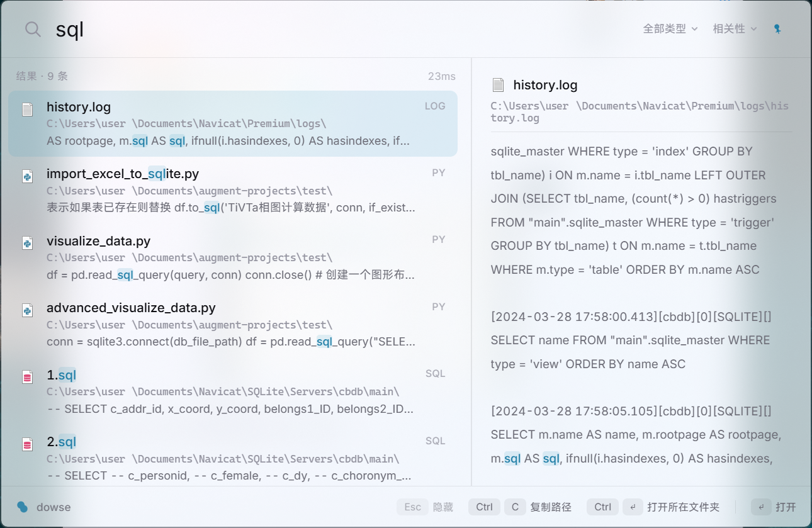The width and height of the screenshot is (812, 528).
Task: Click the Navicat logs path under history.log result
Action: 186,124
